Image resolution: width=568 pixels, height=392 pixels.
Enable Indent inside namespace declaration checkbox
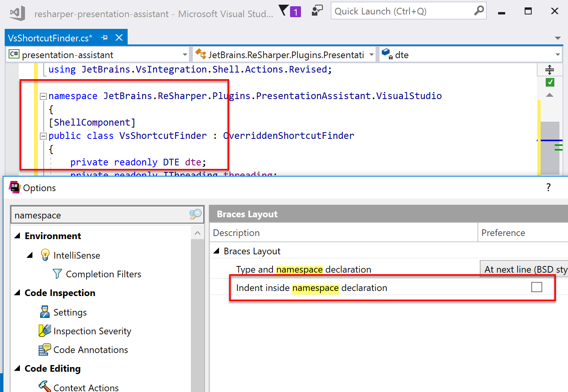[537, 287]
